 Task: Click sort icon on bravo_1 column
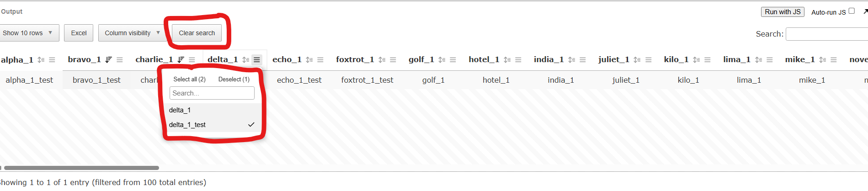pyautogui.click(x=108, y=60)
